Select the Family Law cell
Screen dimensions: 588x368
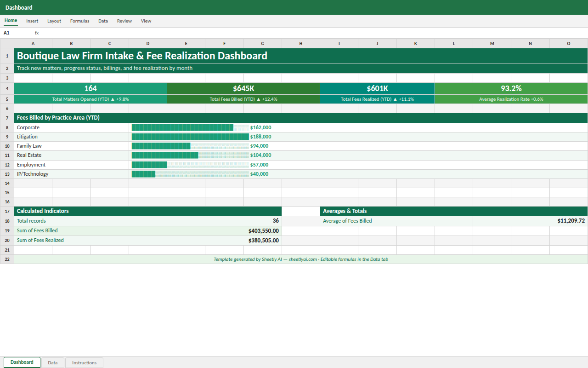click(72, 146)
